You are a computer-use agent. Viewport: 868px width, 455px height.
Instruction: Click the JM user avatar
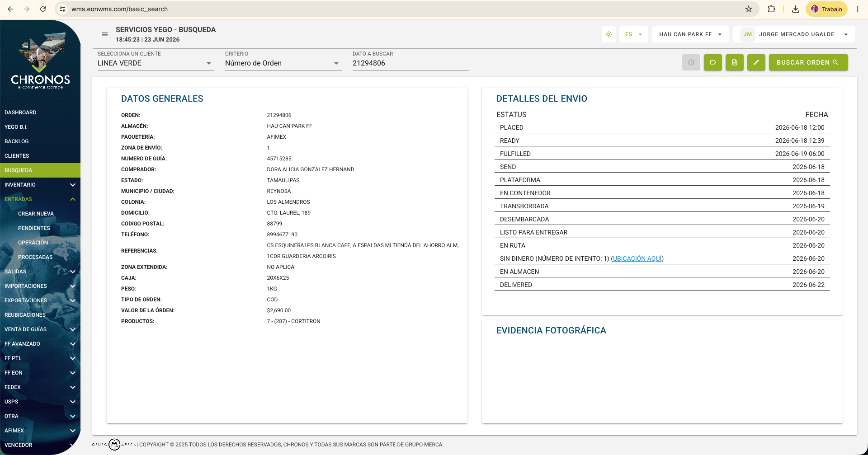[x=748, y=34]
